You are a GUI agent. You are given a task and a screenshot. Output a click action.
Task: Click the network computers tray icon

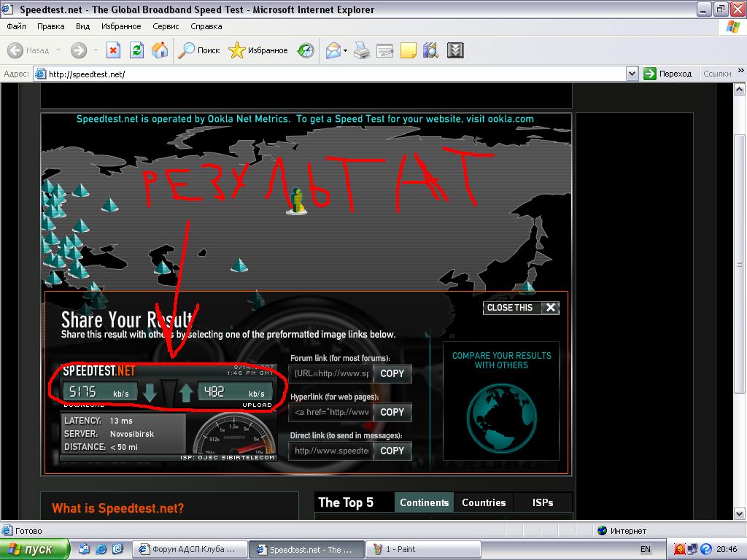tap(693, 549)
